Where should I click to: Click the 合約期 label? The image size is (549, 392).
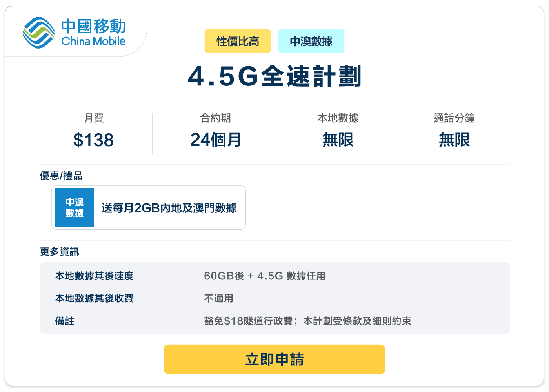click(215, 118)
